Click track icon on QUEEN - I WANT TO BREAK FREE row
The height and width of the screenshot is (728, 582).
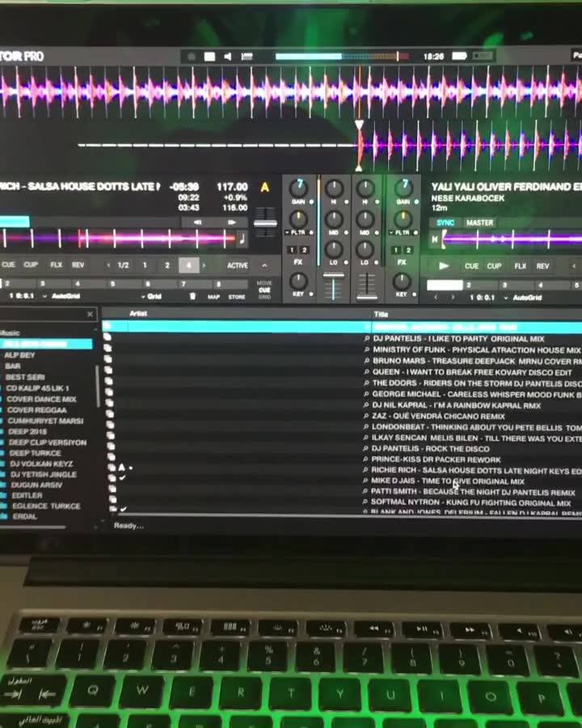[x=108, y=370]
